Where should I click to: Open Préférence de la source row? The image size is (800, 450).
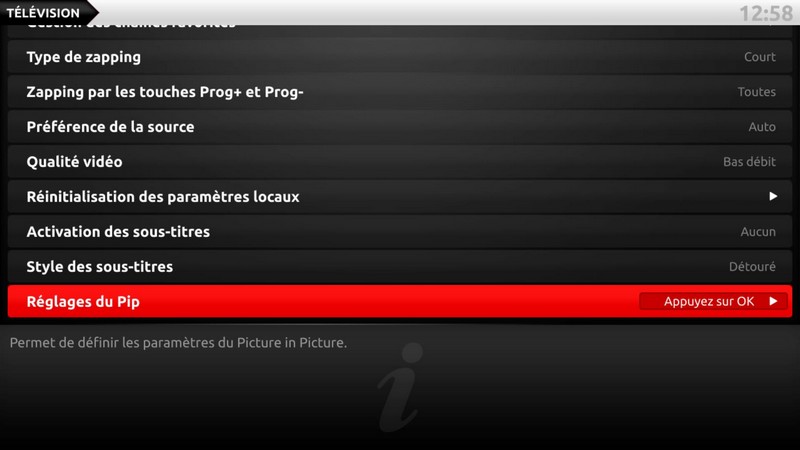click(399, 127)
